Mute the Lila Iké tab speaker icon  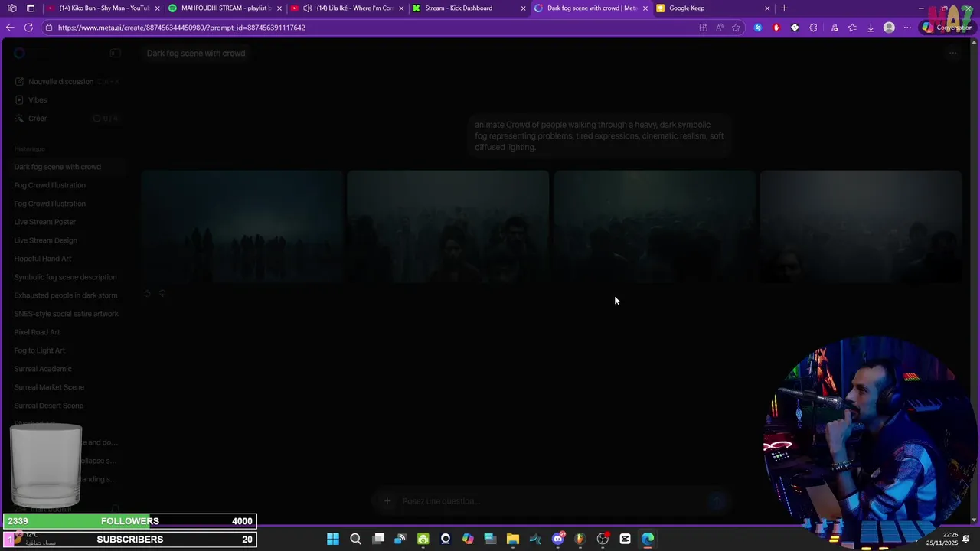point(307,8)
